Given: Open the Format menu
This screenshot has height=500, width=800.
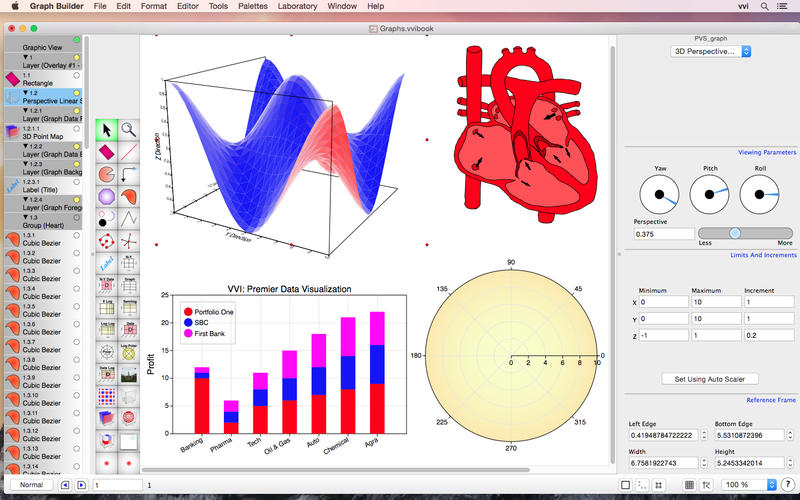Looking at the screenshot, I should click(154, 6).
